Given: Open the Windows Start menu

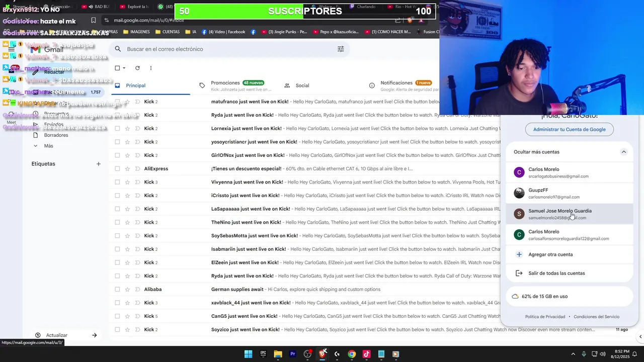Looking at the screenshot, I should coord(248,354).
